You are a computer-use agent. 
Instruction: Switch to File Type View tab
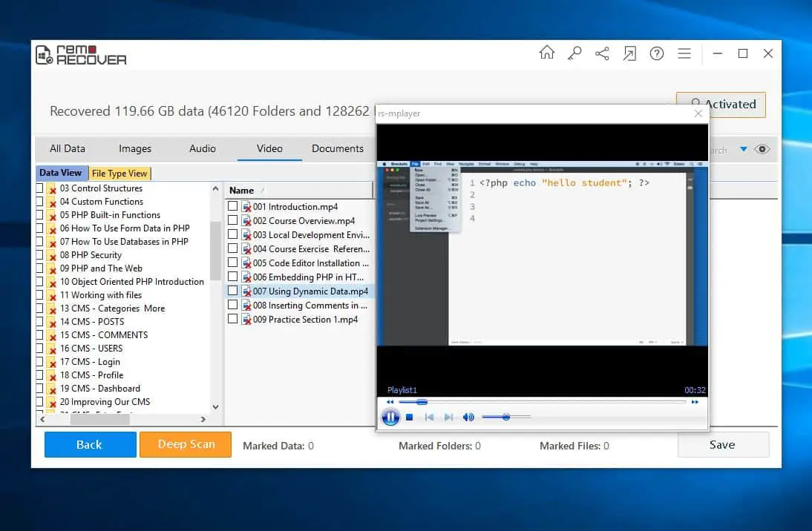119,174
